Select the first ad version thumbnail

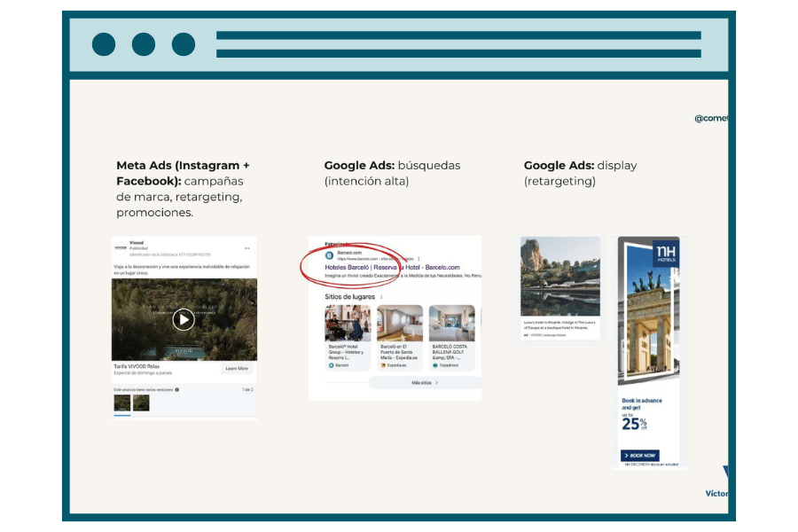click(122, 403)
